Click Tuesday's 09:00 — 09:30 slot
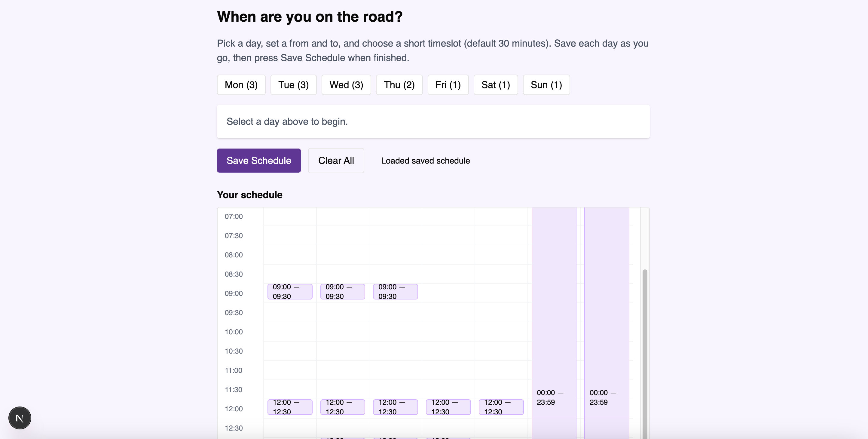This screenshot has height=439, width=868. tap(342, 292)
